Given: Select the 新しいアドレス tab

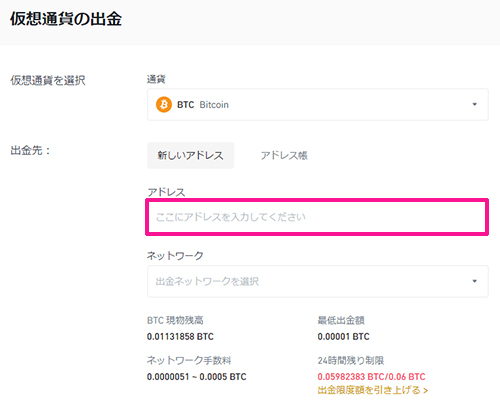Looking at the screenshot, I should pos(191,155).
